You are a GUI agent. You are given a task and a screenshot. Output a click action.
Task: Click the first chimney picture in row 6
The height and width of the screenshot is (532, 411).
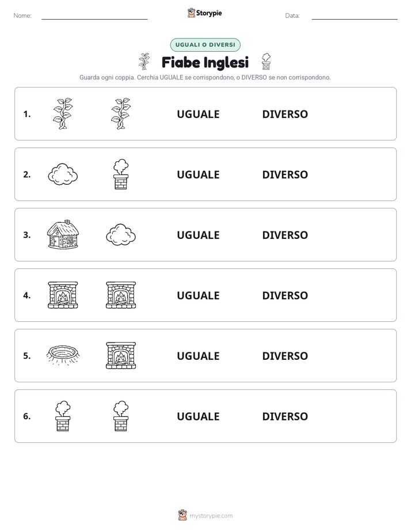(x=63, y=416)
